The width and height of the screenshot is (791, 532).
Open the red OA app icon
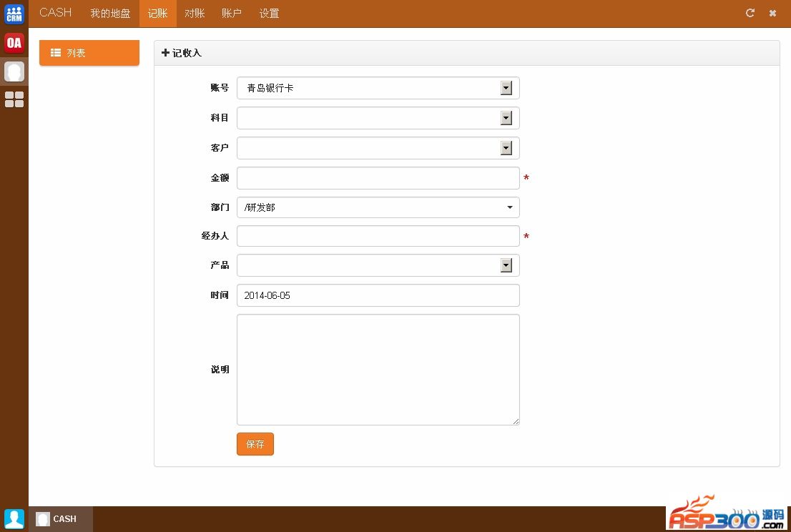pos(14,43)
